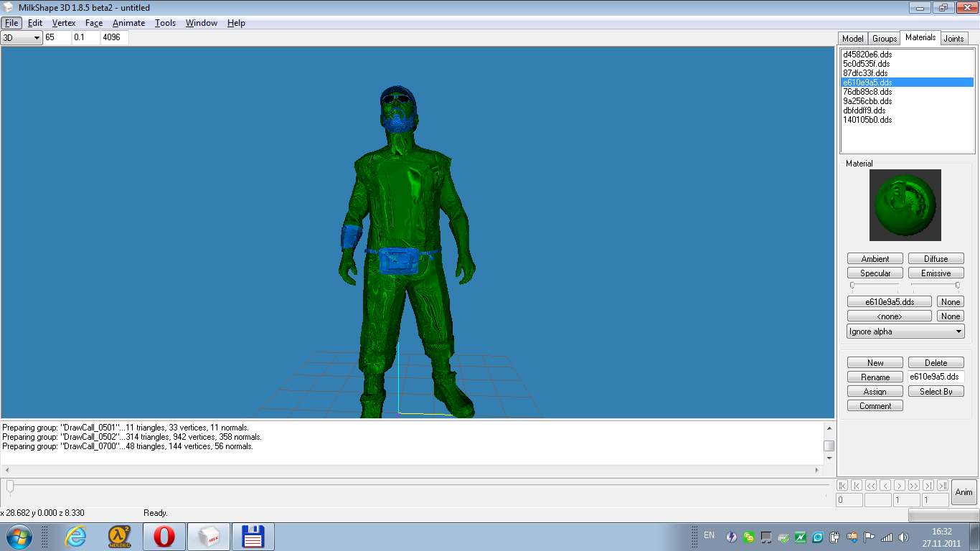Open the Animate menu
The height and width of the screenshot is (551, 980).
128,23
